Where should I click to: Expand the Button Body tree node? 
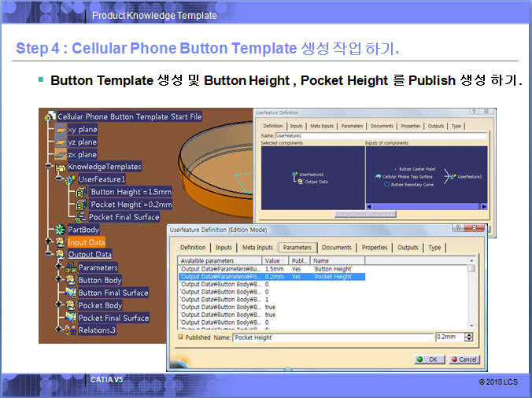point(57,280)
